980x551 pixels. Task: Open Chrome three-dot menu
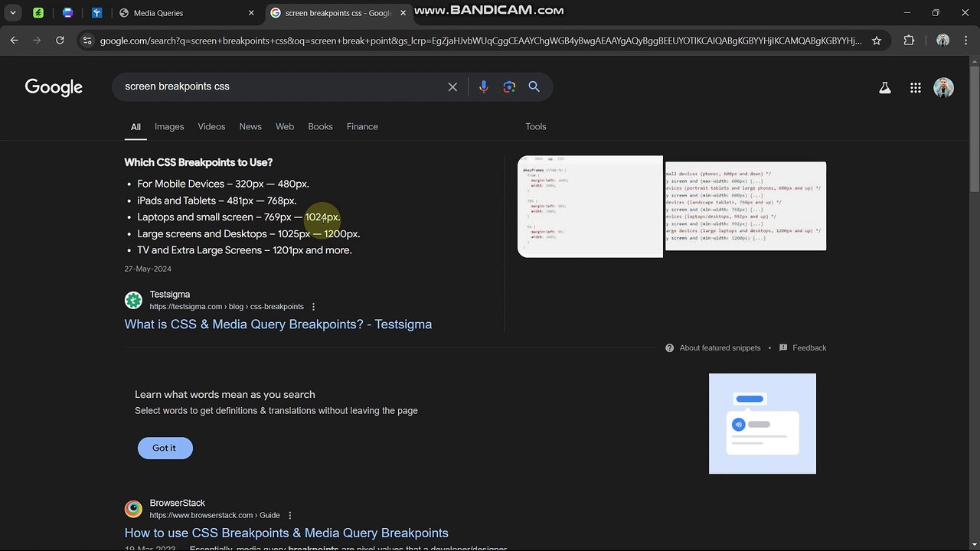pos(966,41)
